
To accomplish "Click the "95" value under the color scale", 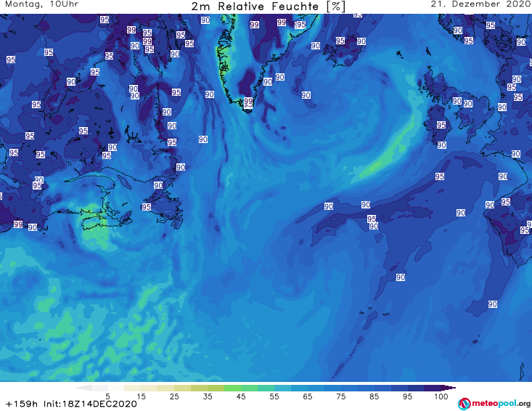I will tap(407, 396).
